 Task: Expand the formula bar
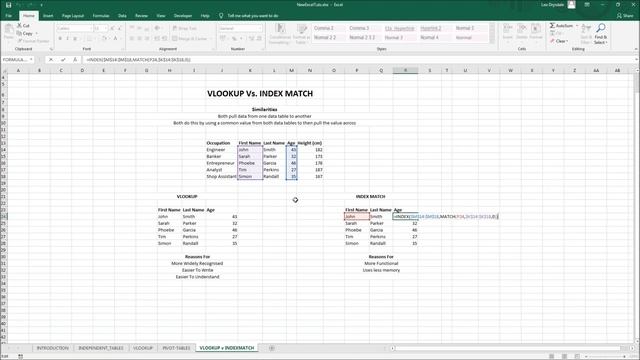(636, 60)
